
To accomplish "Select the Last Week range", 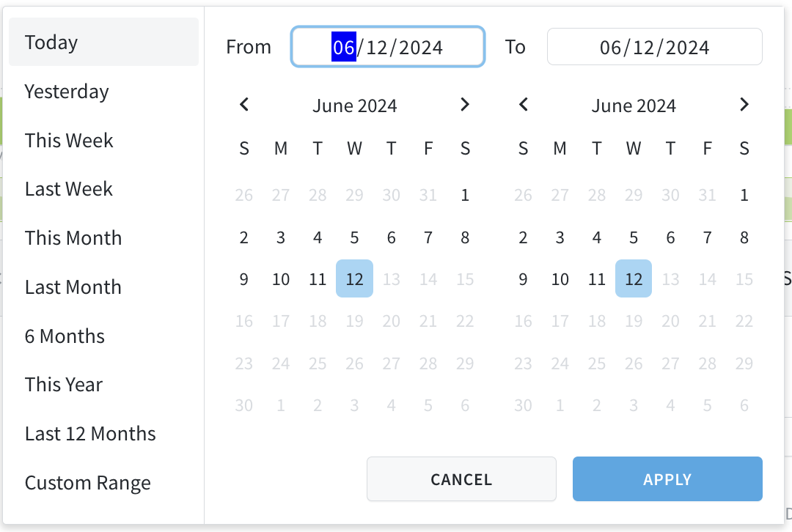I will [x=68, y=188].
